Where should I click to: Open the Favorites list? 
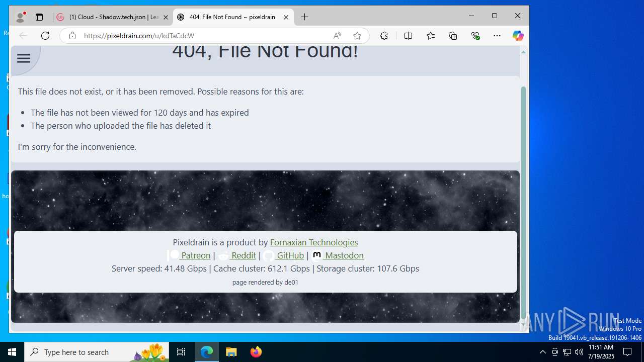pyautogui.click(x=431, y=36)
